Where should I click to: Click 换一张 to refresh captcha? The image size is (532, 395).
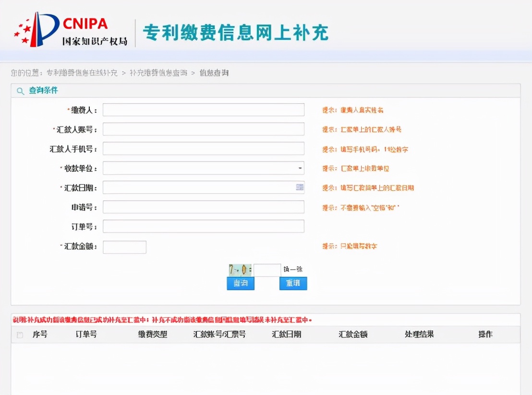293,269
